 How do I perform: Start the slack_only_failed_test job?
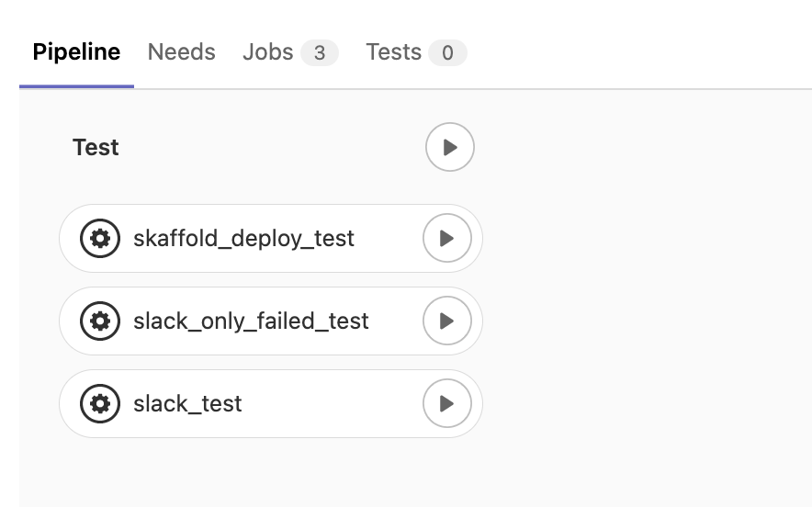click(447, 321)
